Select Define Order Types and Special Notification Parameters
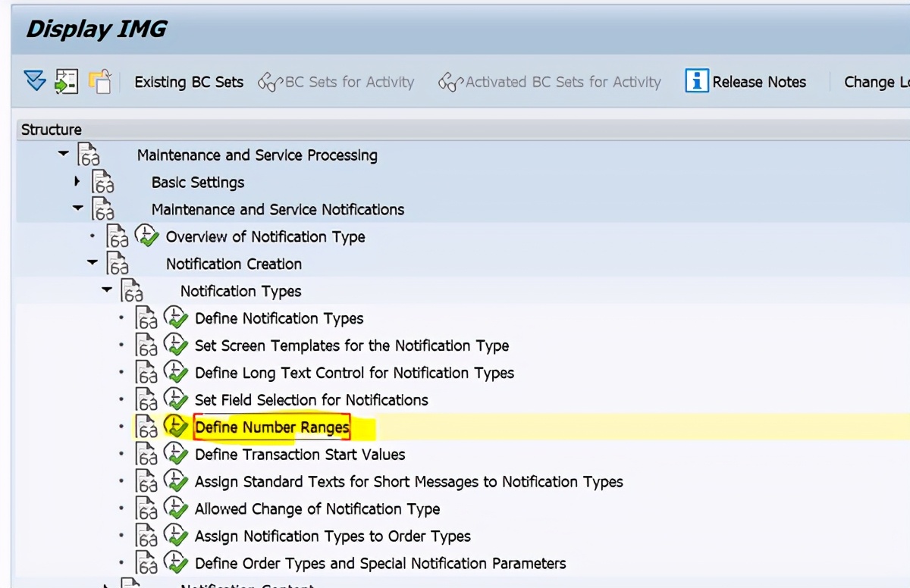The height and width of the screenshot is (588, 910). [x=380, y=565]
